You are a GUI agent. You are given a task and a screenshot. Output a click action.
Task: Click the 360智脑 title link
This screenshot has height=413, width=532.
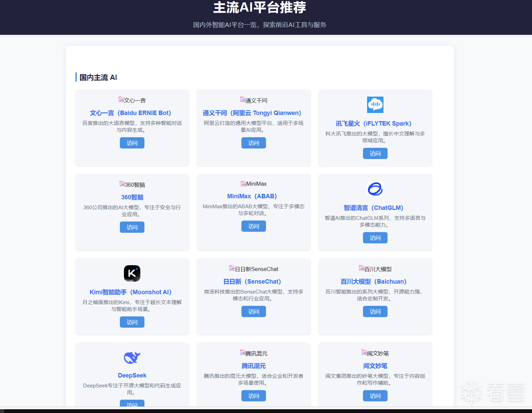click(132, 197)
